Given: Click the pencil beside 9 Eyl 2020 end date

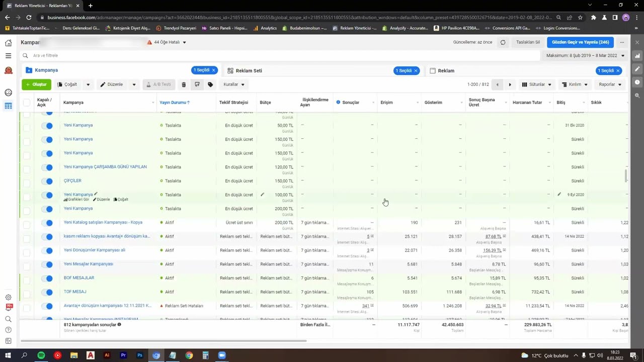Looking at the screenshot, I should [559, 195].
